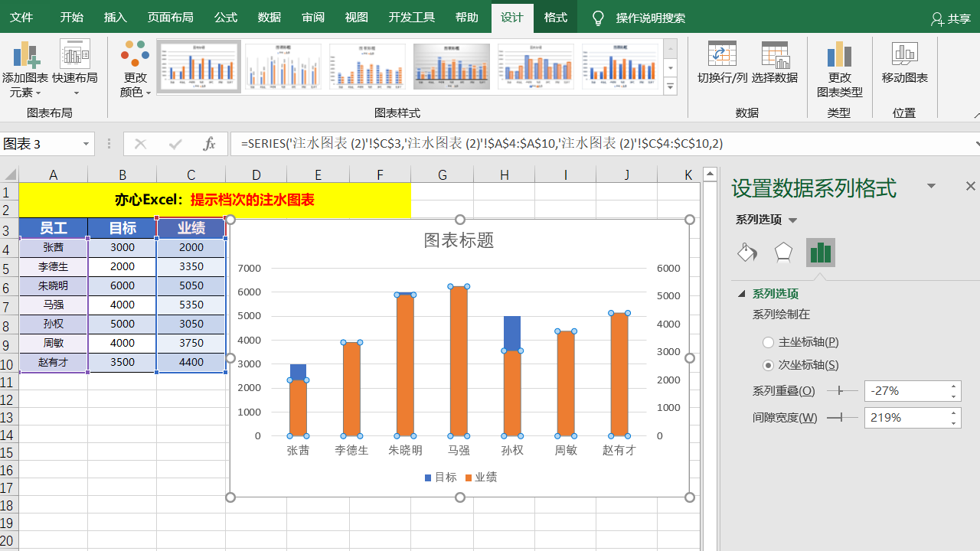Click the worksheet vertical scrollbar up arrow
The height and width of the screenshot is (551, 980).
[710, 174]
